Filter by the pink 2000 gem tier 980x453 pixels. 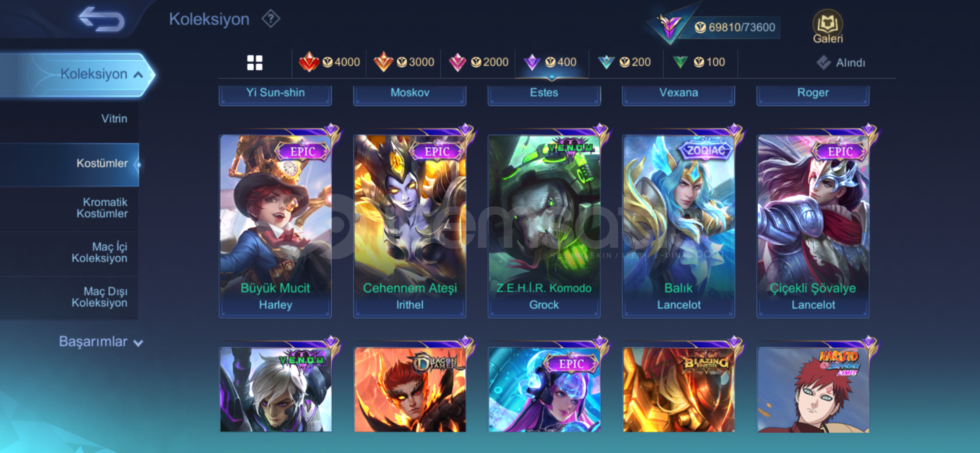coord(478,62)
